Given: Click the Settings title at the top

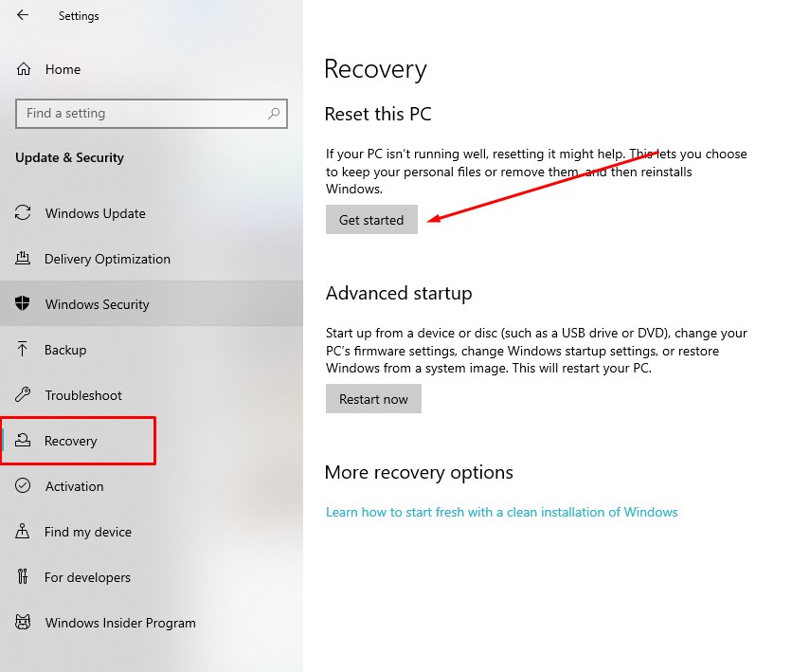Looking at the screenshot, I should 79,15.
